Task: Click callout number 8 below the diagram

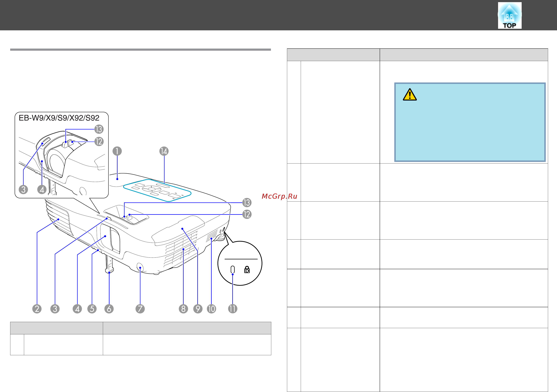Action: click(183, 309)
